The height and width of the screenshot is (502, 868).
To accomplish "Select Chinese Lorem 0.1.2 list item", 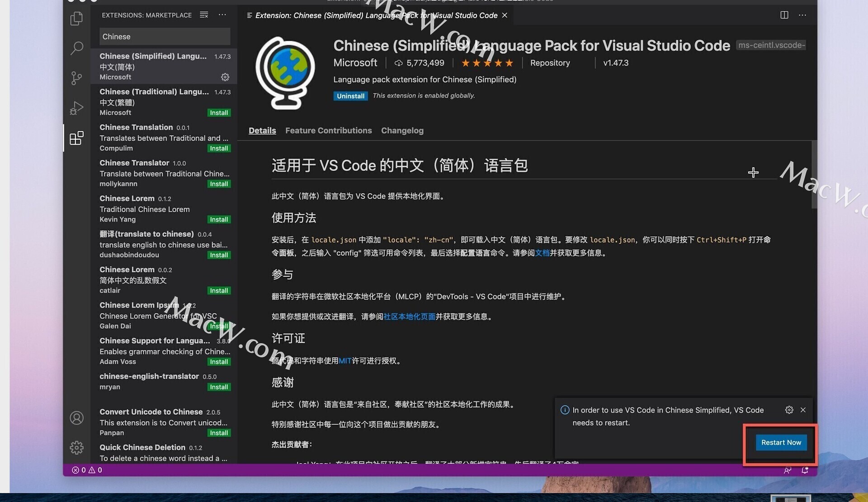I will [164, 208].
